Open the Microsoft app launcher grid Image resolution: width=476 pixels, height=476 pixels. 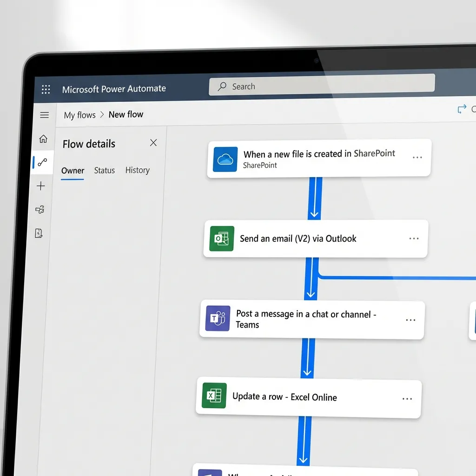pyautogui.click(x=46, y=89)
